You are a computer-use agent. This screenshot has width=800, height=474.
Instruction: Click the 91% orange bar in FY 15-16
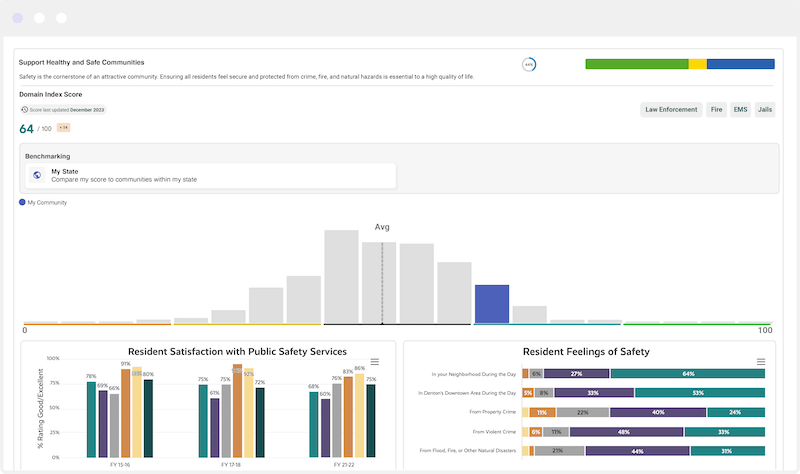tap(126, 413)
